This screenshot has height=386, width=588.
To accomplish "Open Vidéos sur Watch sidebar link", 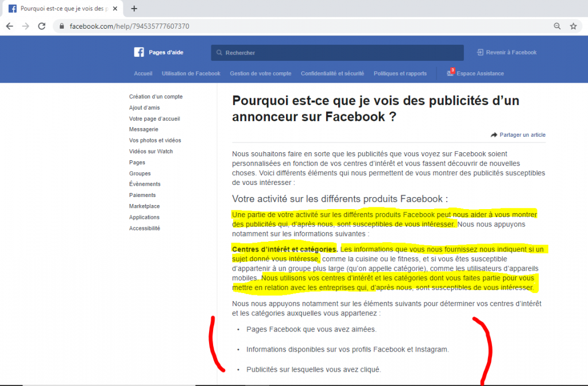I will click(151, 151).
